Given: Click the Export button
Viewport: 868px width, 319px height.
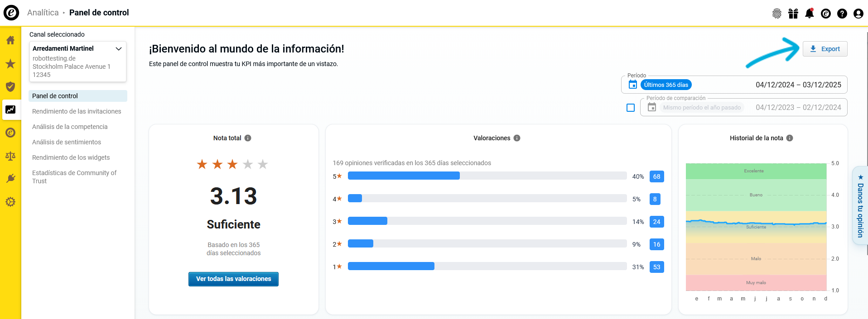Looking at the screenshot, I should pos(825,49).
